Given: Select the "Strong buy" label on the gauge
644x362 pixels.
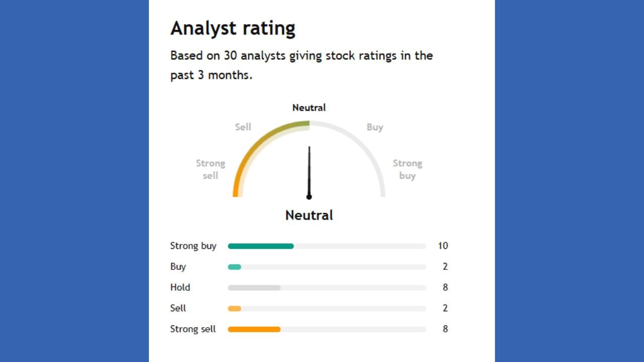Looking at the screenshot, I should (407, 169).
